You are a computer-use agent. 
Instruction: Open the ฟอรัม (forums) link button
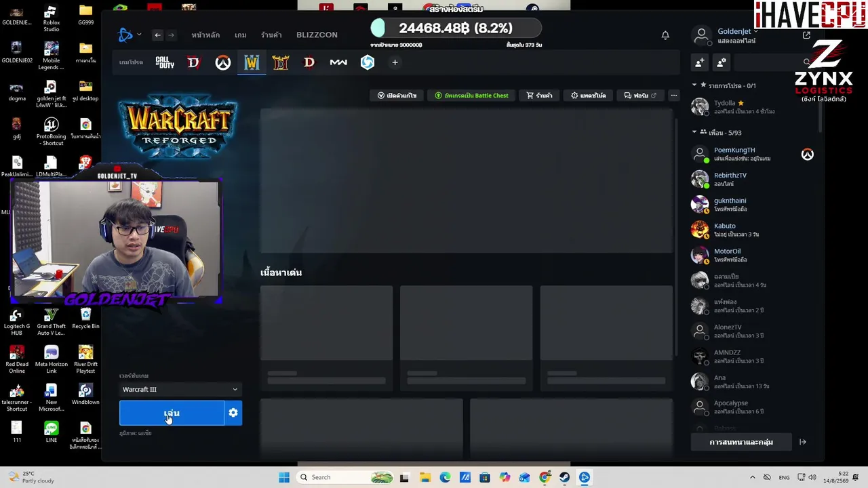(x=640, y=96)
